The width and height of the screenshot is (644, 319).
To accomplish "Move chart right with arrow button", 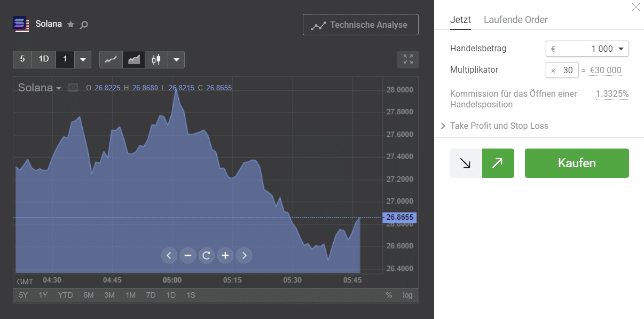I will [x=244, y=255].
